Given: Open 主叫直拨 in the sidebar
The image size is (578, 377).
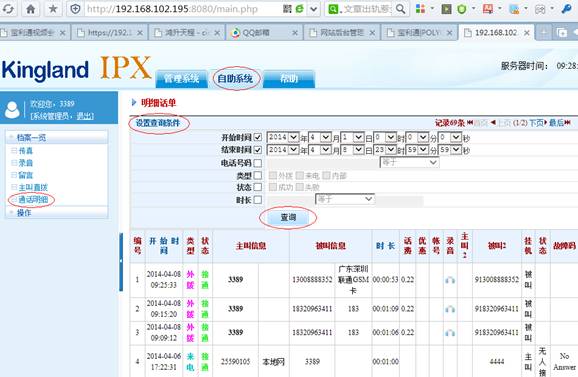Looking at the screenshot, I should click(33, 187).
